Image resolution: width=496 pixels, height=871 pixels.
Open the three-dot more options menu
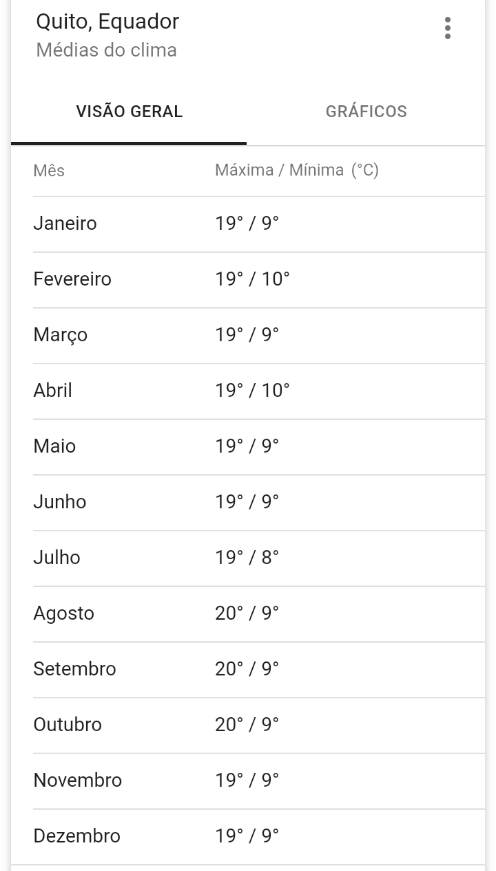tap(447, 28)
